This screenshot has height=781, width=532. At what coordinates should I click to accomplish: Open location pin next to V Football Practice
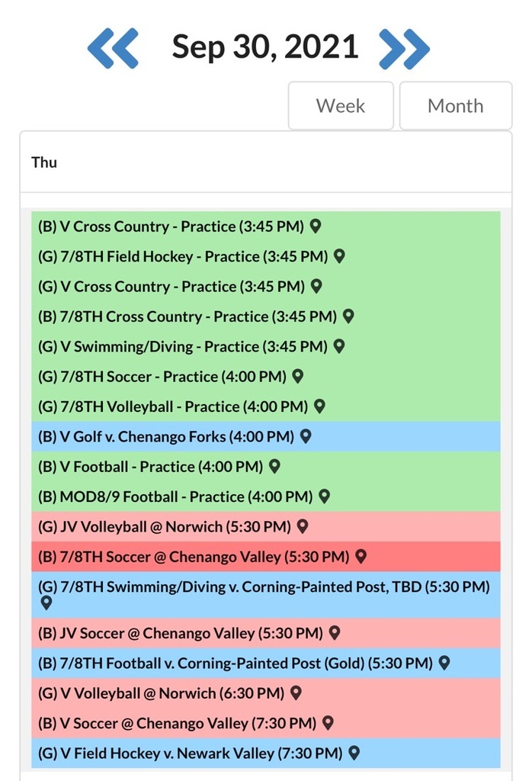[274, 466]
